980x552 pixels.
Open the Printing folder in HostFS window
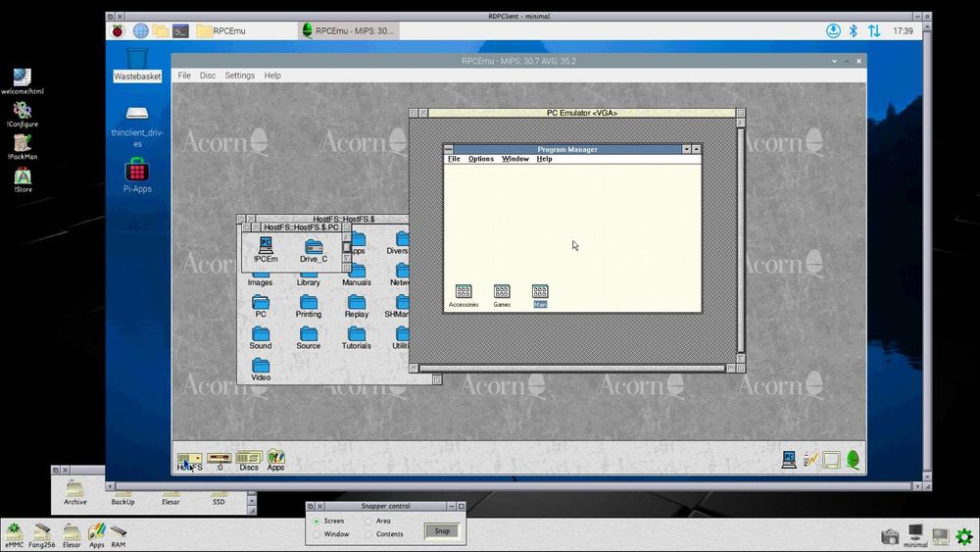point(308,306)
